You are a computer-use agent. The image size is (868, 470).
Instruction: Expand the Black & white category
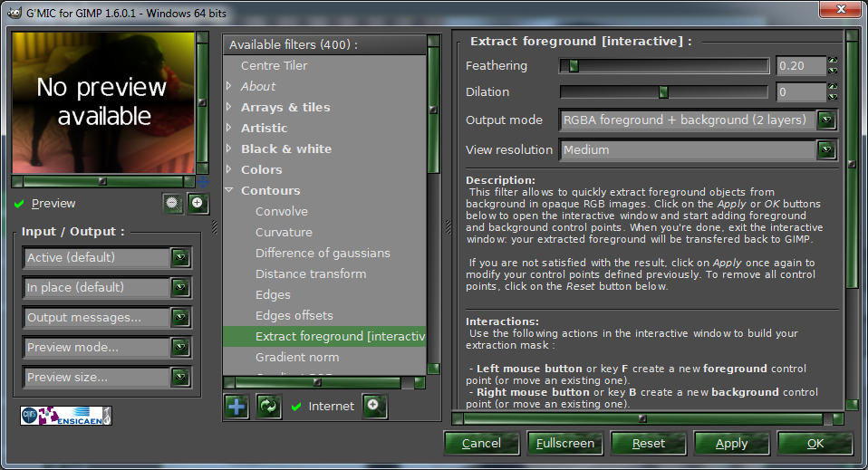tap(229, 149)
